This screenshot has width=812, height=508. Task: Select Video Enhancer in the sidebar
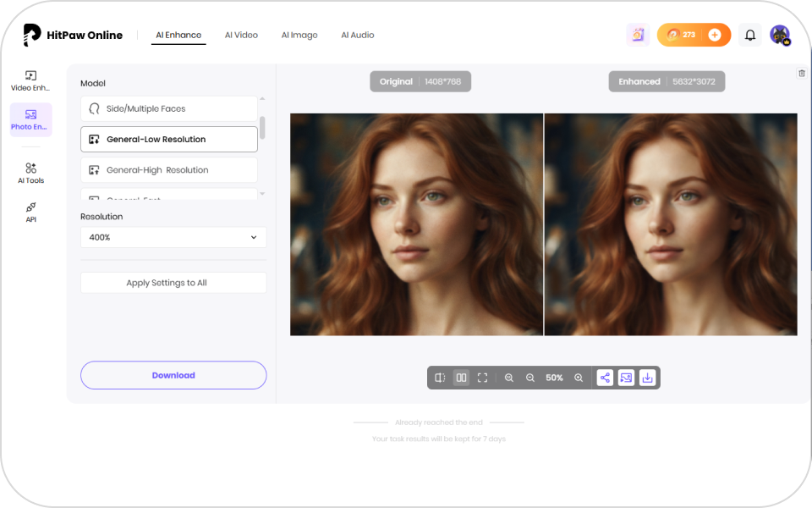click(30, 80)
